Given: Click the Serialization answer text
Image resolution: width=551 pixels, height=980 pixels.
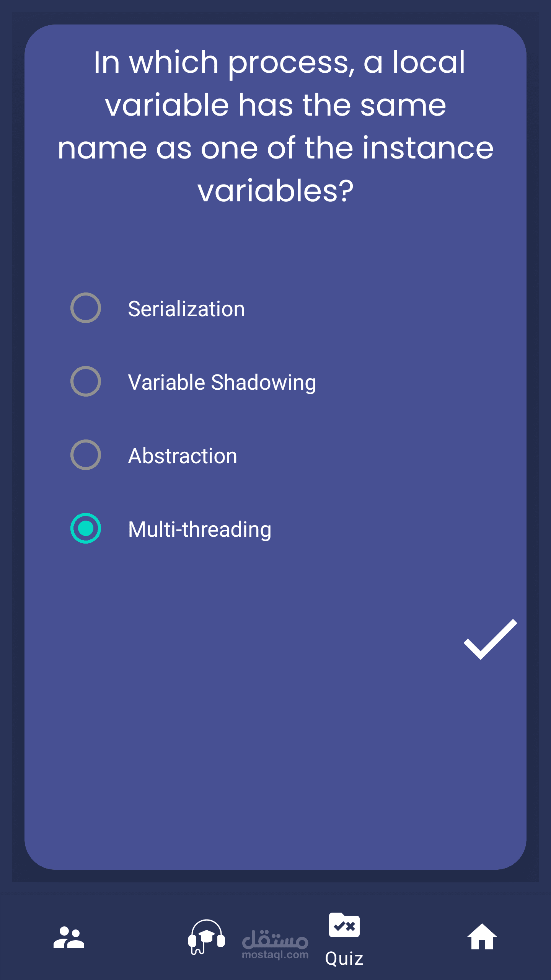Looking at the screenshot, I should click(x=186, y=309).
